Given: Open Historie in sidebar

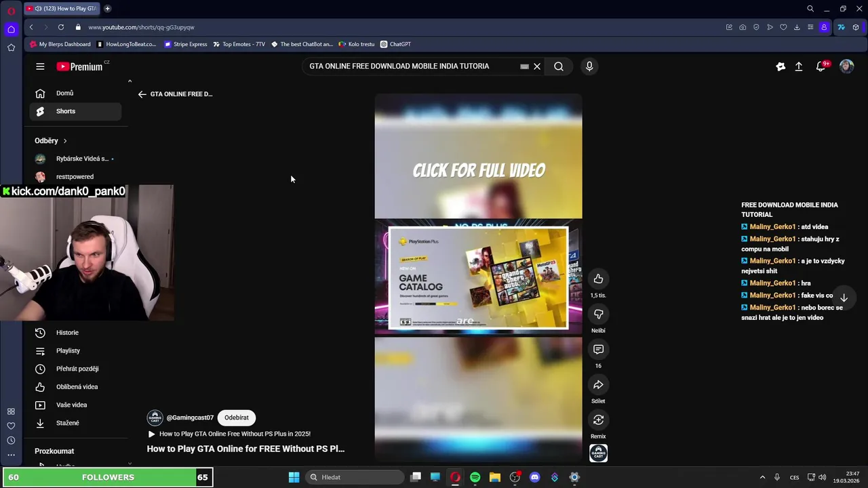Looking at the screenshot, I should [75, 333].
